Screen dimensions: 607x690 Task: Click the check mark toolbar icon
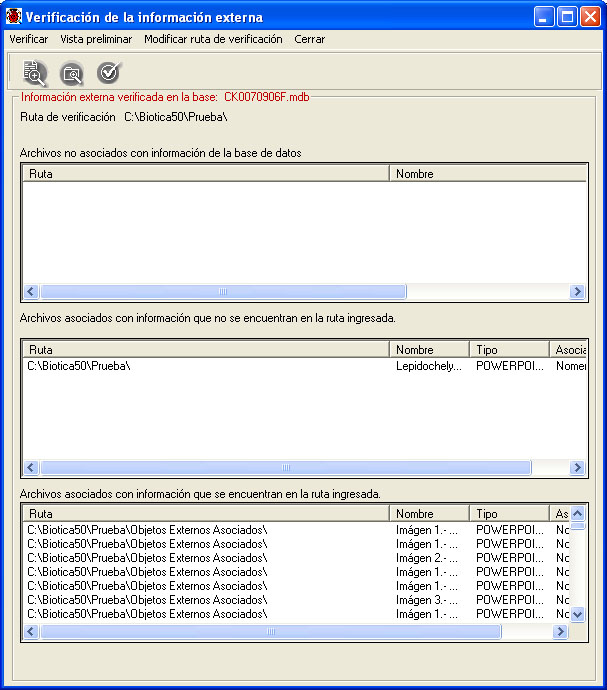coord(109,73)
